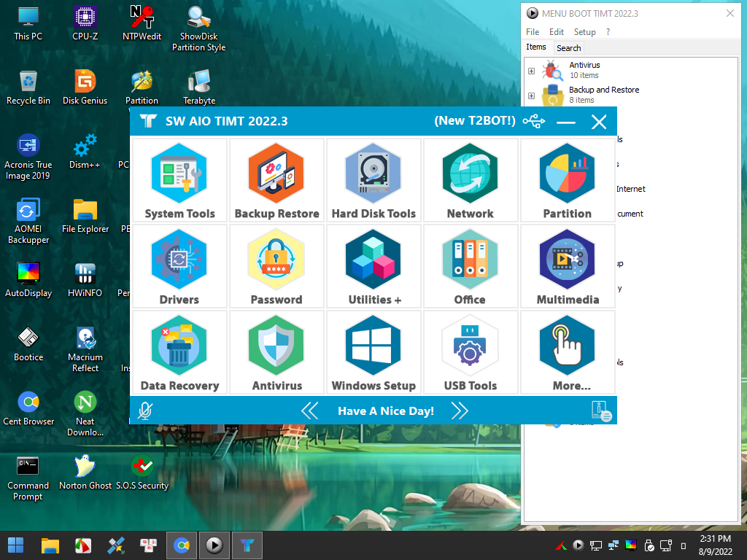Viewport: 747px width, 560px height.
Task: Switch to SW AIO TIMT taskbar button
Action: (x=247, y=545)
